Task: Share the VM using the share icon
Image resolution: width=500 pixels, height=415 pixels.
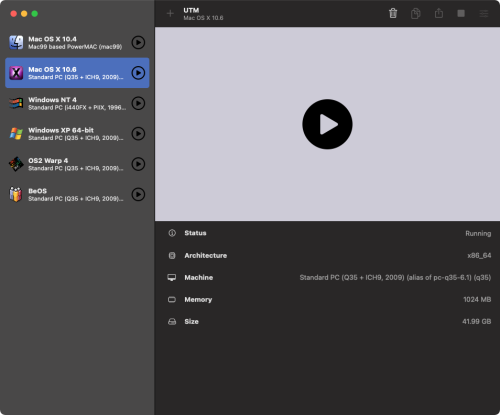Action: 439,13
